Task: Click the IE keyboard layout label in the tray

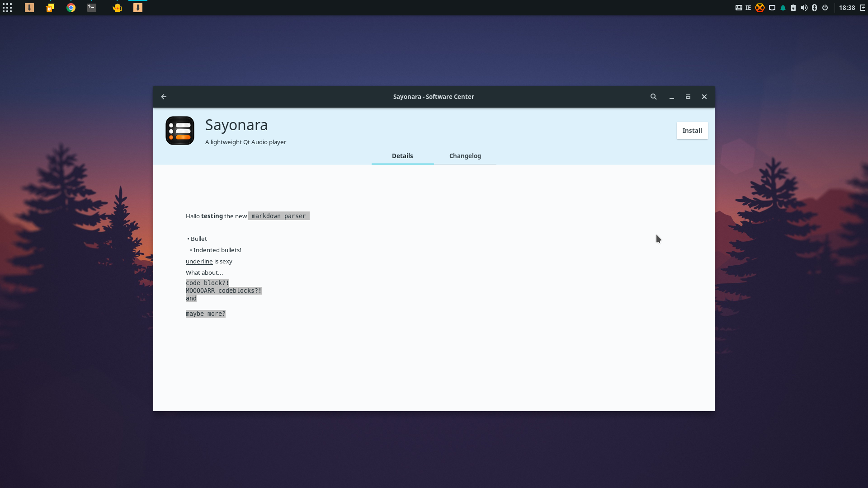Action: coord(748,8)
